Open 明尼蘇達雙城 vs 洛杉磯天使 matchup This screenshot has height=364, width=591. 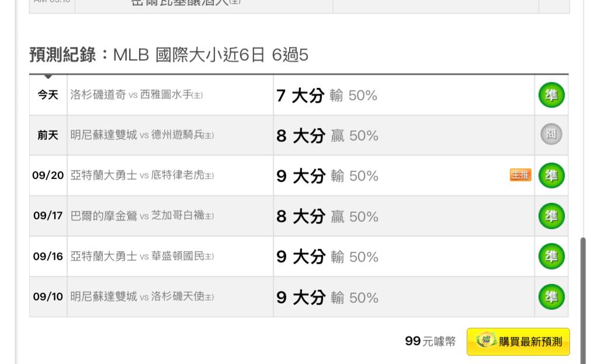tap(142, 297)
